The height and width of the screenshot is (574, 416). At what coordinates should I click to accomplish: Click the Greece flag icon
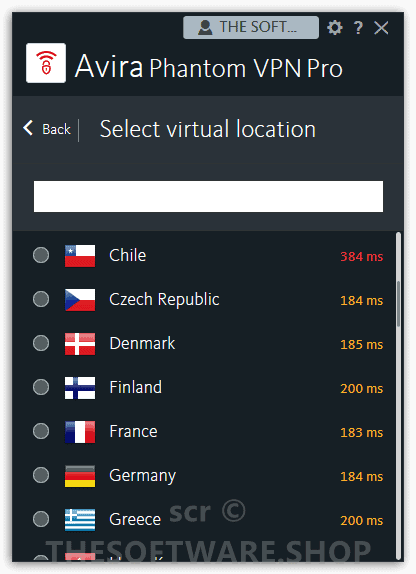tap(80, 519)
